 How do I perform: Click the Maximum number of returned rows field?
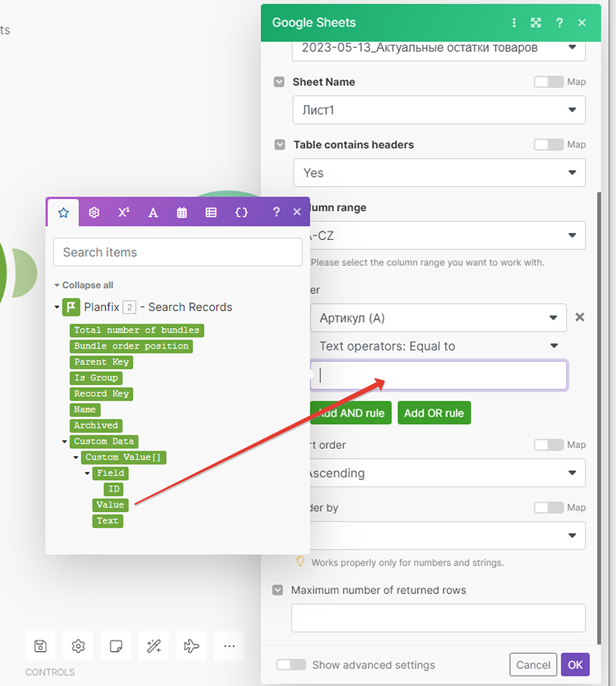click(x=439, y=618)
